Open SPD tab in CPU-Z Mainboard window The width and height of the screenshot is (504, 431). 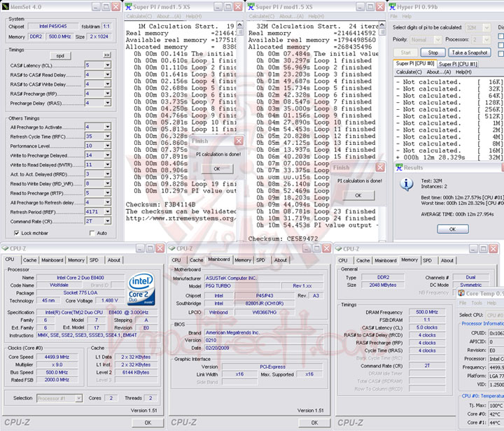[260, 260]
